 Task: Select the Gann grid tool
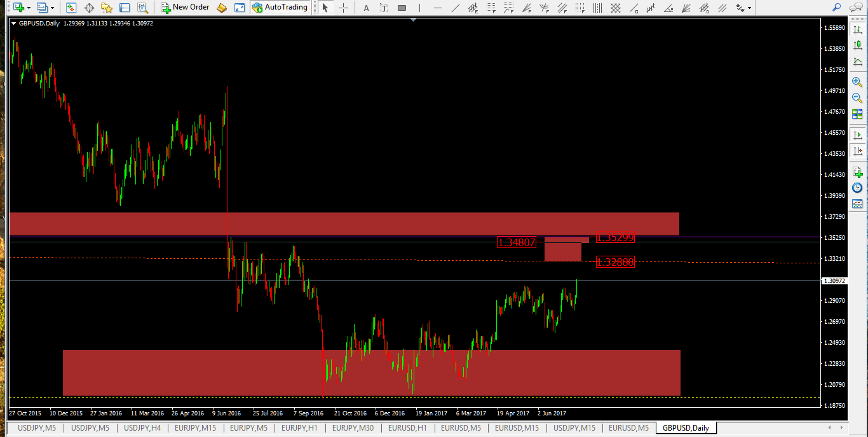coord(615,8)
